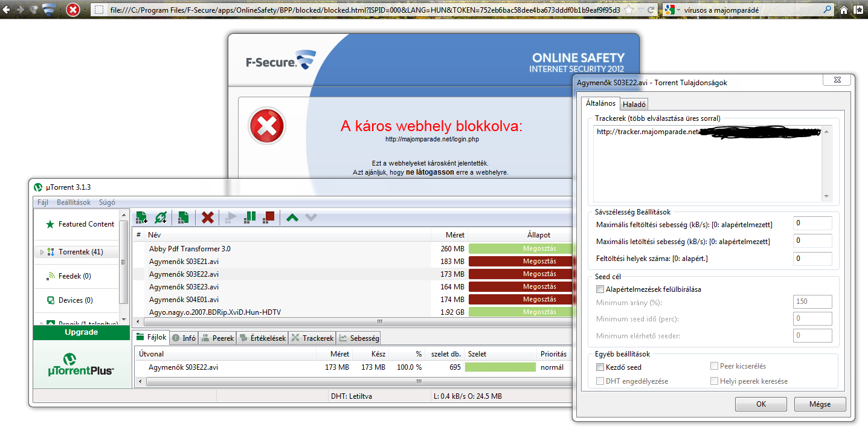Move torrent up in queue
The height and width of the screenshot is (432, 868).
click(292, 217)
